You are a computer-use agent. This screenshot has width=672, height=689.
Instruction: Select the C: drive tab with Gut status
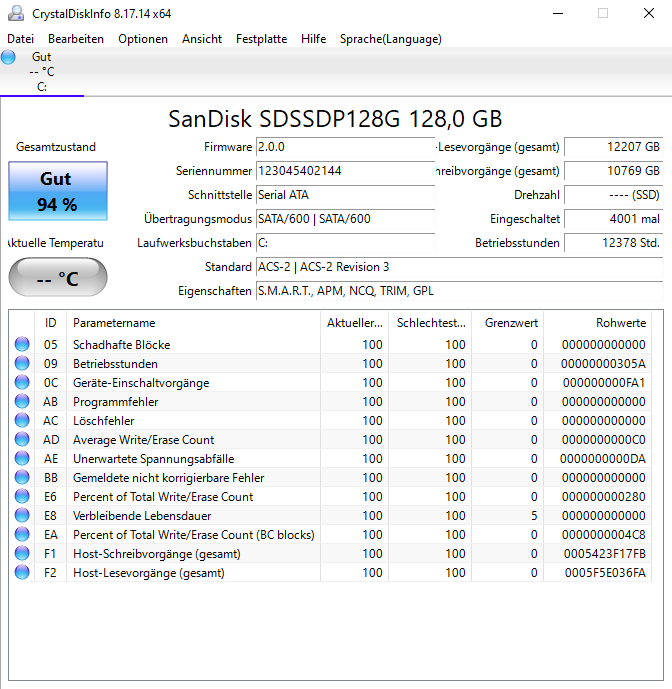[x=42, y=72]
